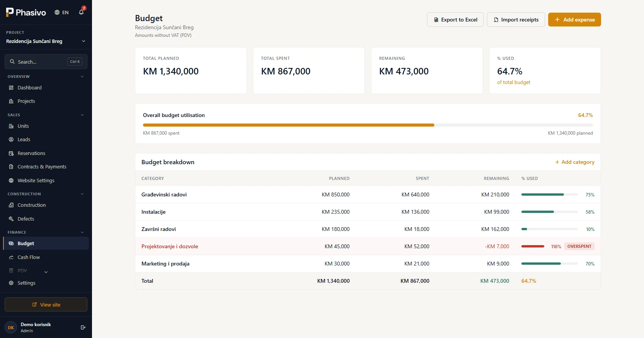Screen dimensions: 644x338
Task: Click the Marketing i prodaja category name
Action: [x=166, y=264]
